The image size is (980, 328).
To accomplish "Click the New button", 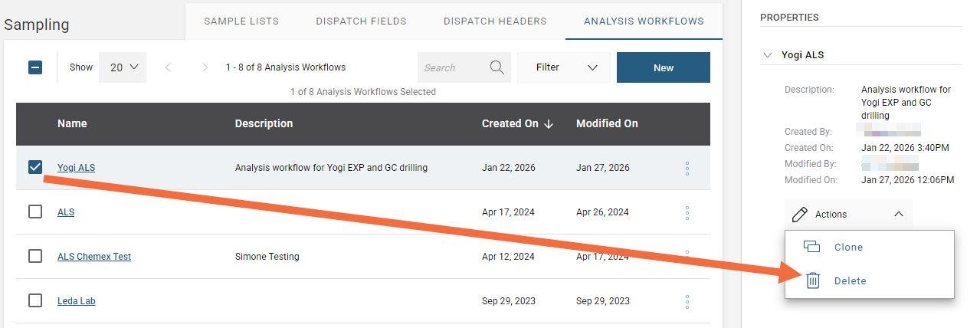I will (663, 67).
